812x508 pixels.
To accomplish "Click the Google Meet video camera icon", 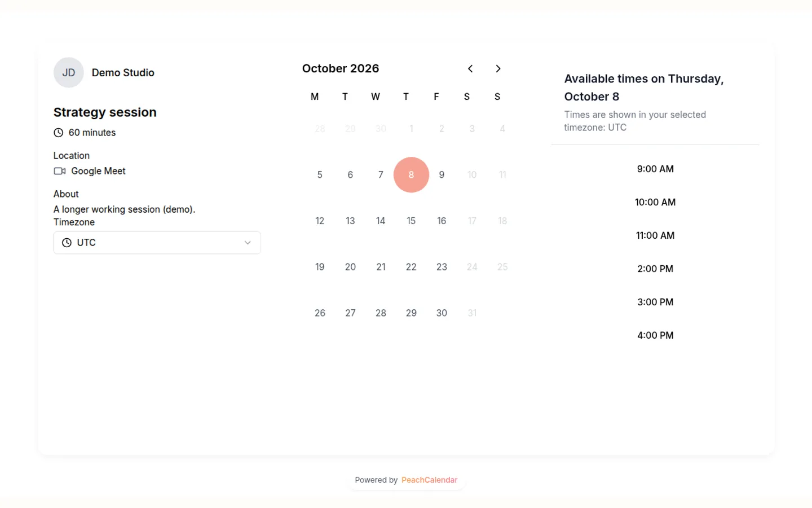I will tap(60, 171).
